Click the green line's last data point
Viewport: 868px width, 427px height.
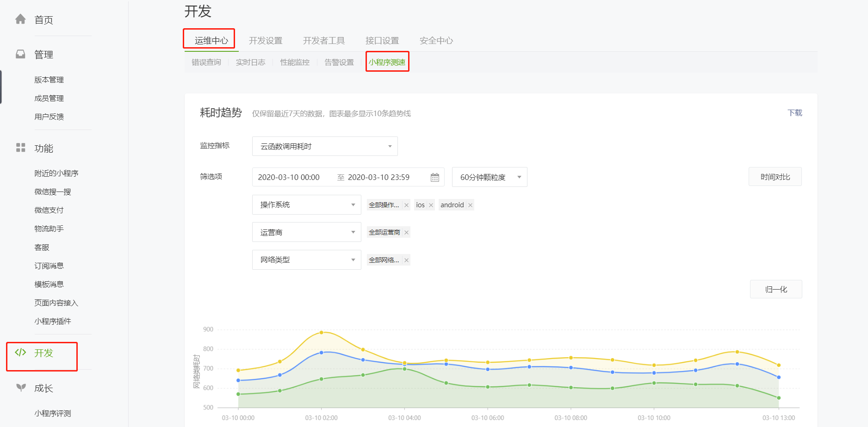(779, 398)
